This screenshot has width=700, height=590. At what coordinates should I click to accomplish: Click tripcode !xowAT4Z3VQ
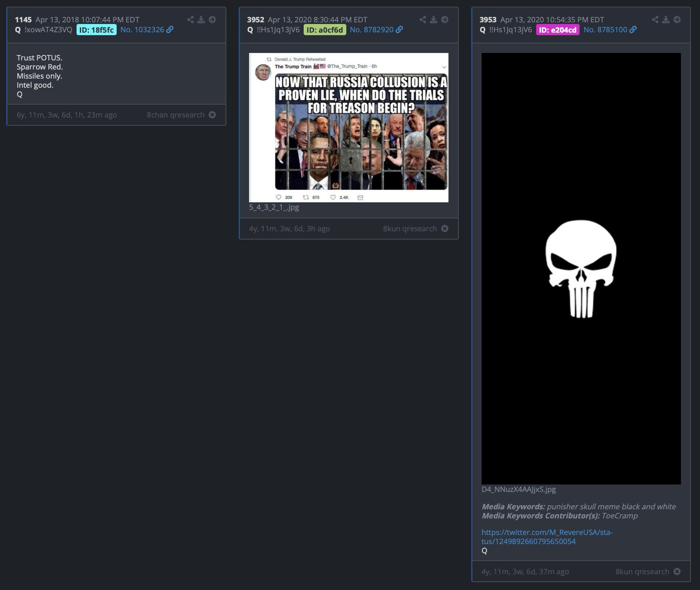48,30
